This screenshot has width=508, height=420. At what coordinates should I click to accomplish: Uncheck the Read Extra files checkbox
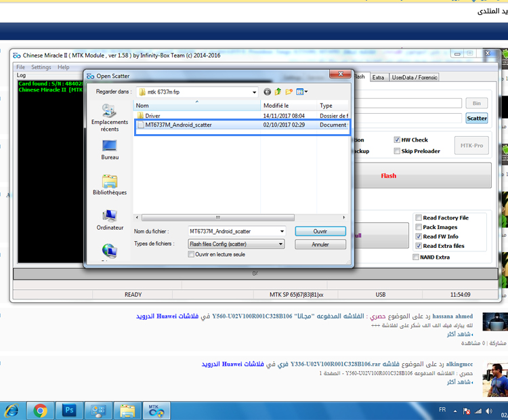click(x=419, y=246)
